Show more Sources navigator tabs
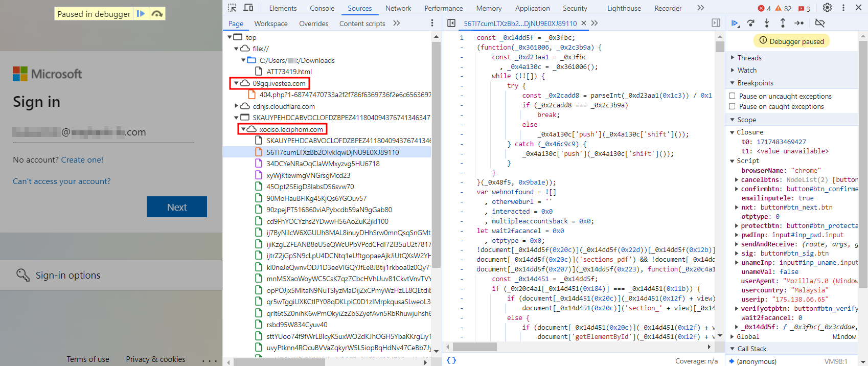868x366 pixels. click(397, 23)
